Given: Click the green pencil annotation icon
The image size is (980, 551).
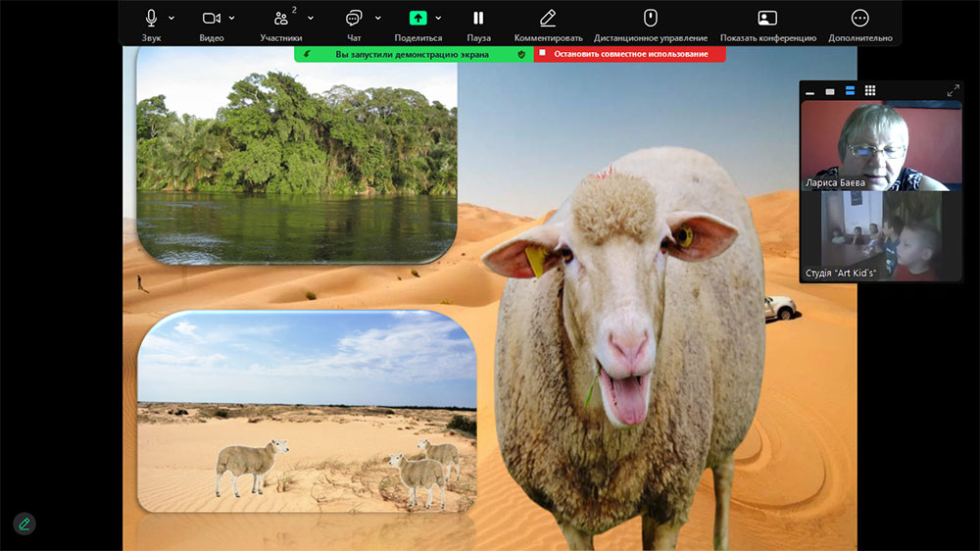Looking at the screenshot, I should click(x=24, y=524).
